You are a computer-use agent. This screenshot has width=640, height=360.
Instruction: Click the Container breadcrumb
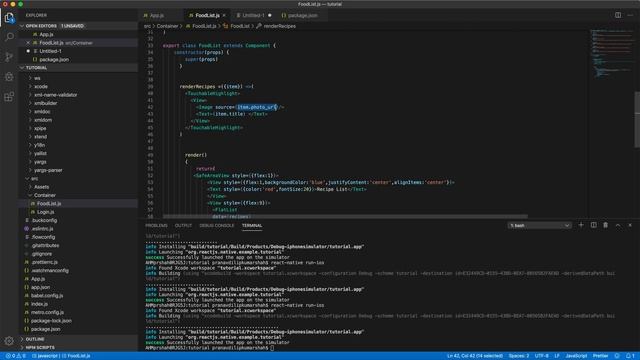click(167, 26)
